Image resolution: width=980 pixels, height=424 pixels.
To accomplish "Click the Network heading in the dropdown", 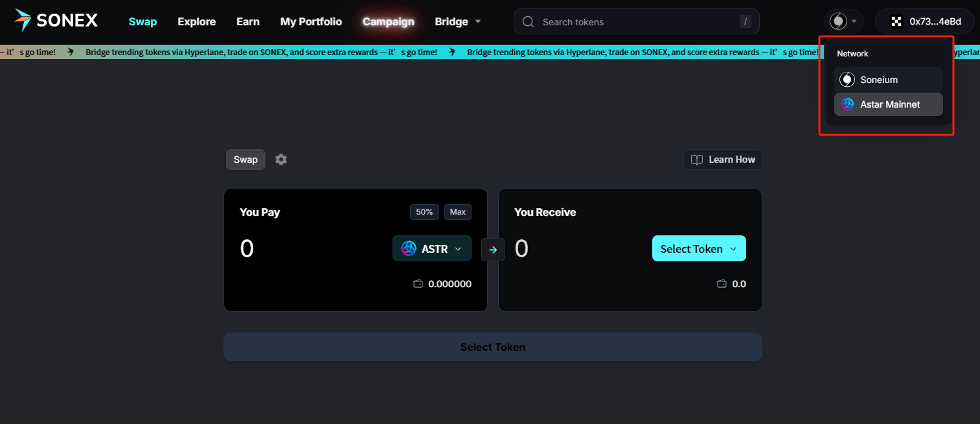I will click(x=852, y=54).
